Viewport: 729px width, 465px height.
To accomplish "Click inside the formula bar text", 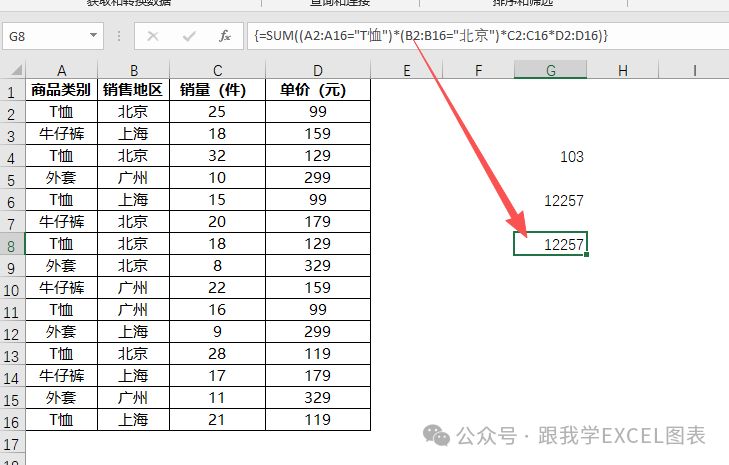I will 431,36.
